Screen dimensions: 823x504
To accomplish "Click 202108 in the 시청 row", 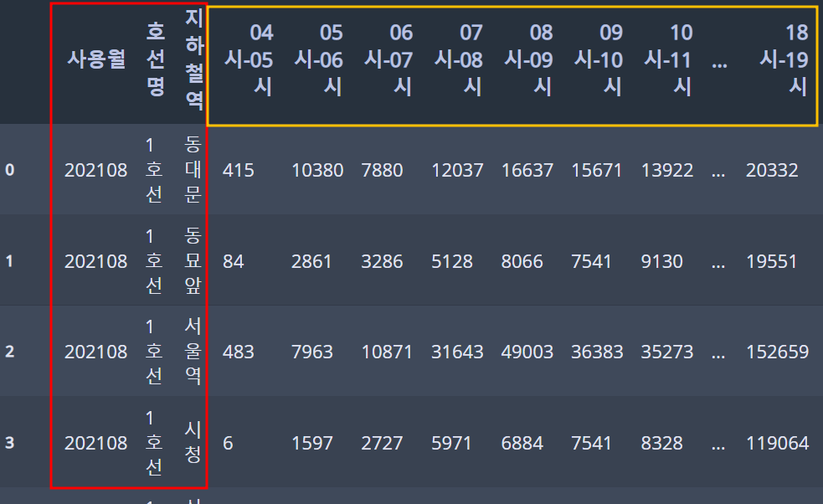I will pos(96,443).
